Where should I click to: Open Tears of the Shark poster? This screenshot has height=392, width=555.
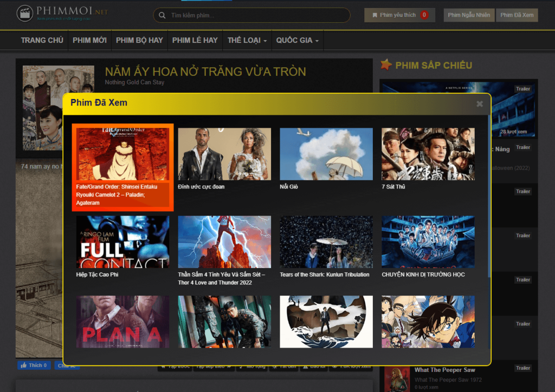point(326,242)
